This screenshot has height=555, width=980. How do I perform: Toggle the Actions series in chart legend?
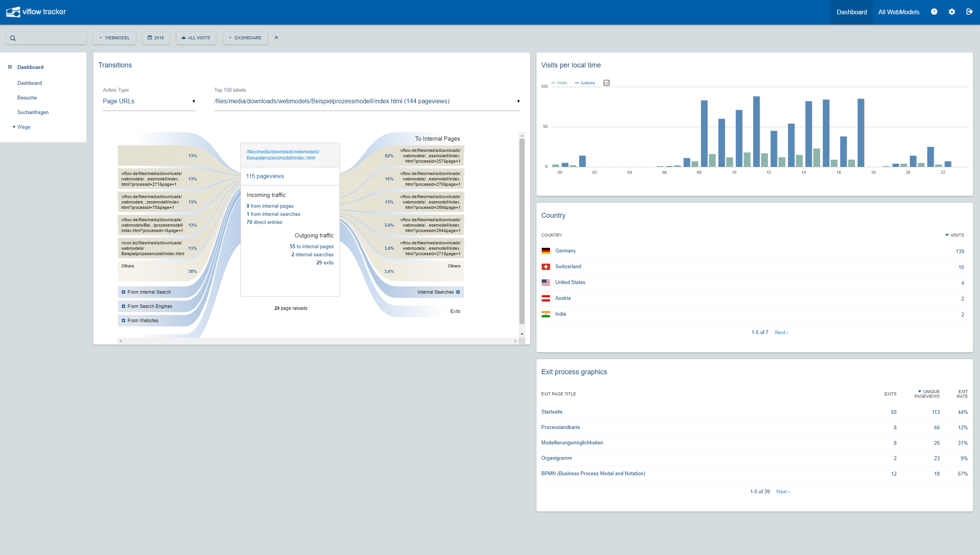point(585,83)
